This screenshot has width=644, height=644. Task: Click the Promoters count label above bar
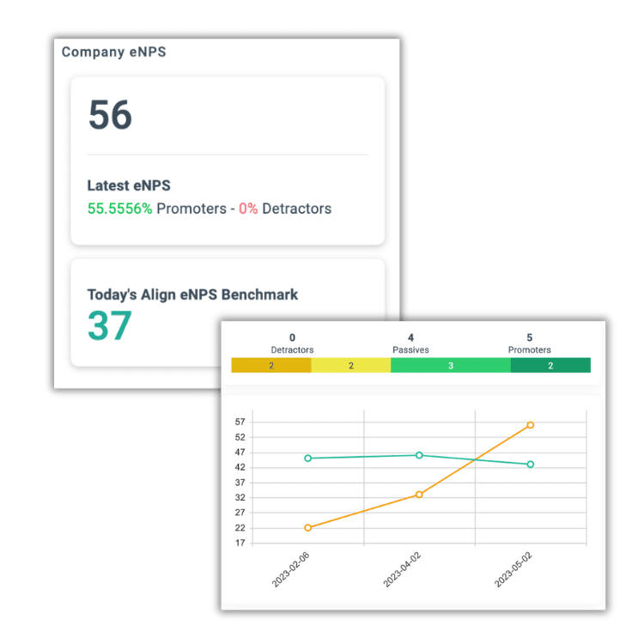pyautogui.click(x=530, y=343)
